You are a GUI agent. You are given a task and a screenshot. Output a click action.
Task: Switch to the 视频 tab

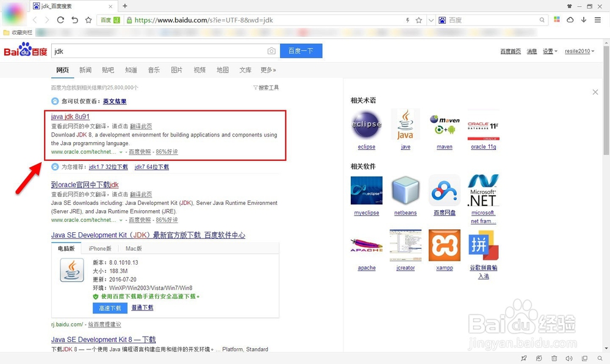point(199,70)
